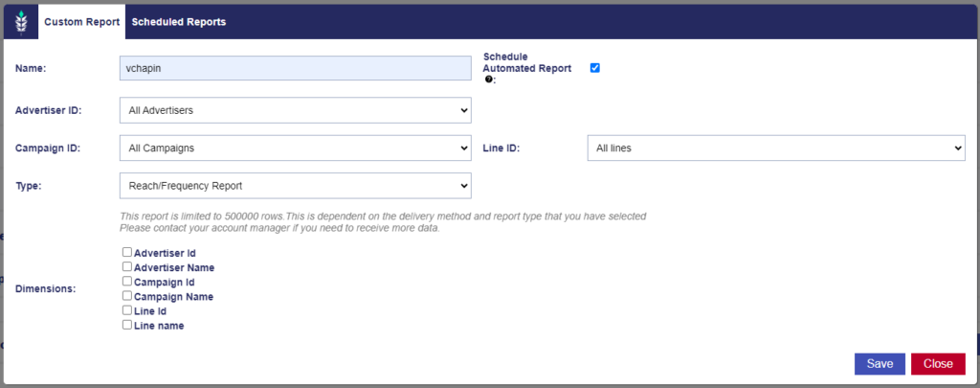Viewport: 980px width, 388px height.
Task: Open the Advertiser ID dropdown
Action: coord(295,110)
